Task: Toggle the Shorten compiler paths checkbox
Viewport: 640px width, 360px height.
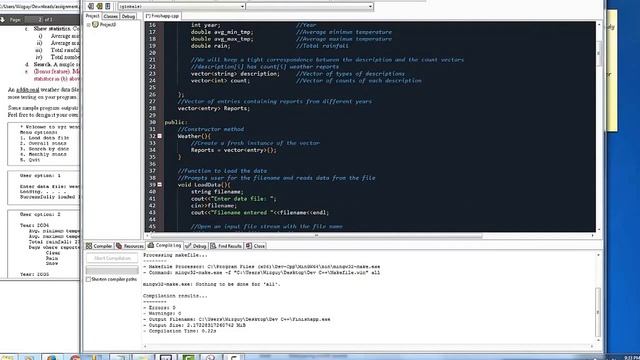Action: coord(88,280)
